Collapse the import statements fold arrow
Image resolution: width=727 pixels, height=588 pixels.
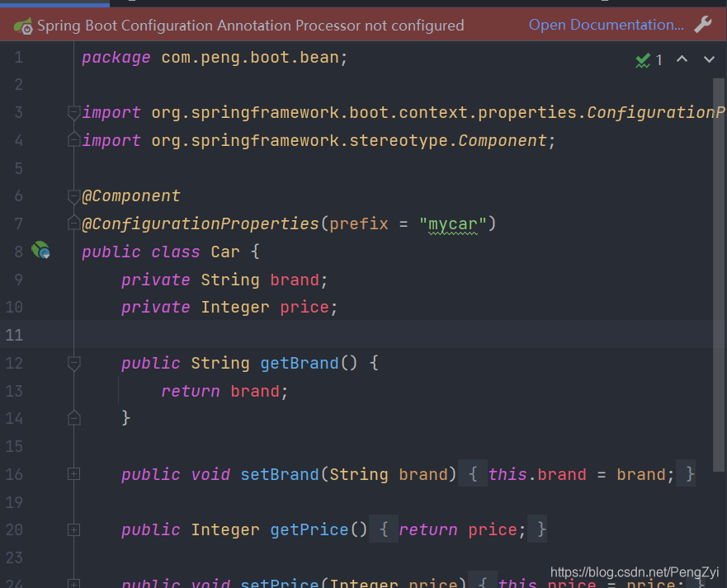point(73,112)
